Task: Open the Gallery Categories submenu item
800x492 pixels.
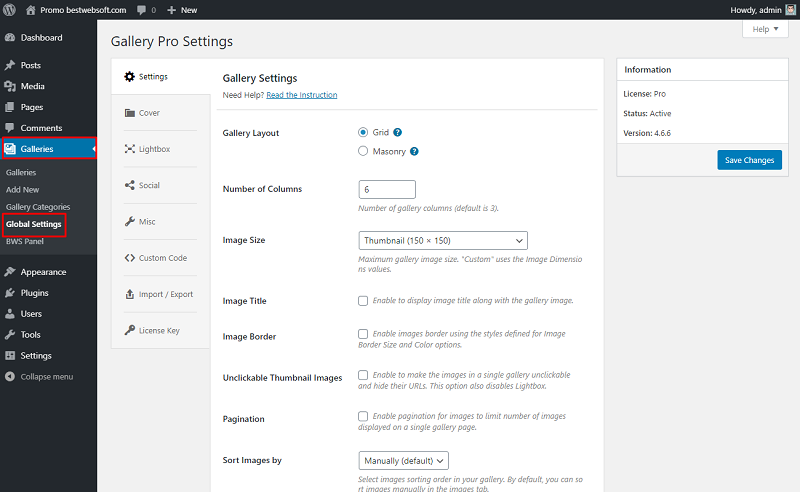Action: (38, 207)
